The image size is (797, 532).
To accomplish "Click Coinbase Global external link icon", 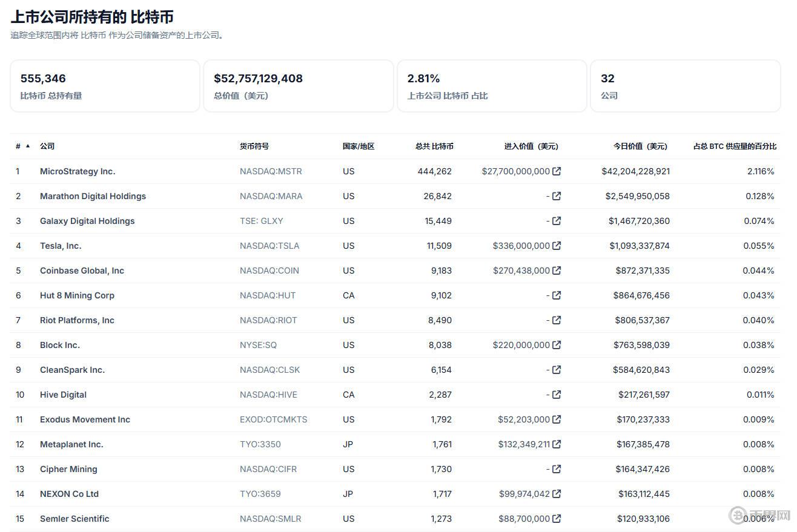I will tap(557, 271).
